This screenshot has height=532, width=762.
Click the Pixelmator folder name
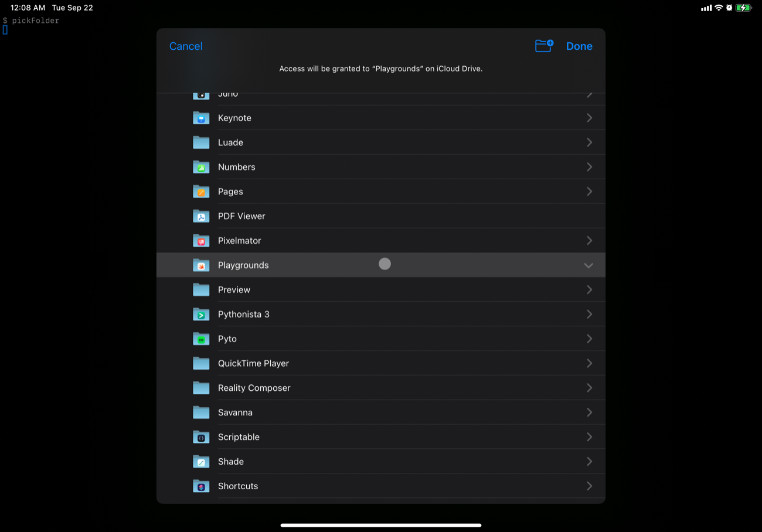[239, 241]
